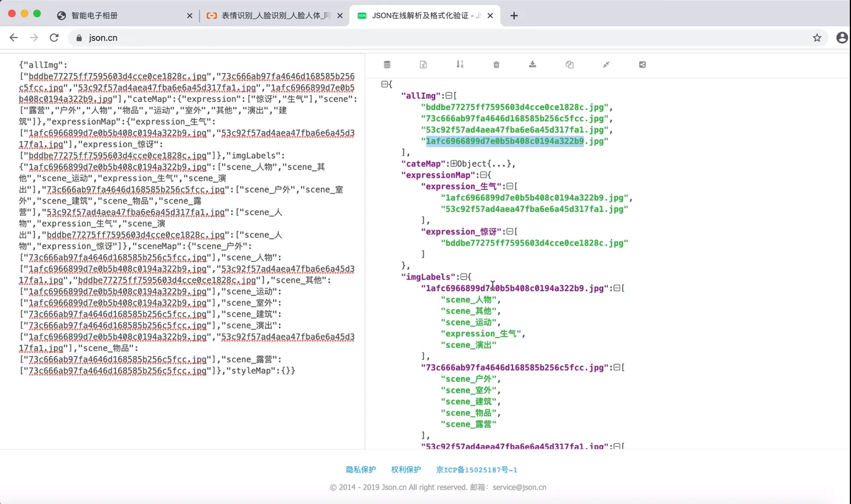Click the compress JSON arrows icon
This screenshot has width=851, height=504.
click(x=606, y=64)
